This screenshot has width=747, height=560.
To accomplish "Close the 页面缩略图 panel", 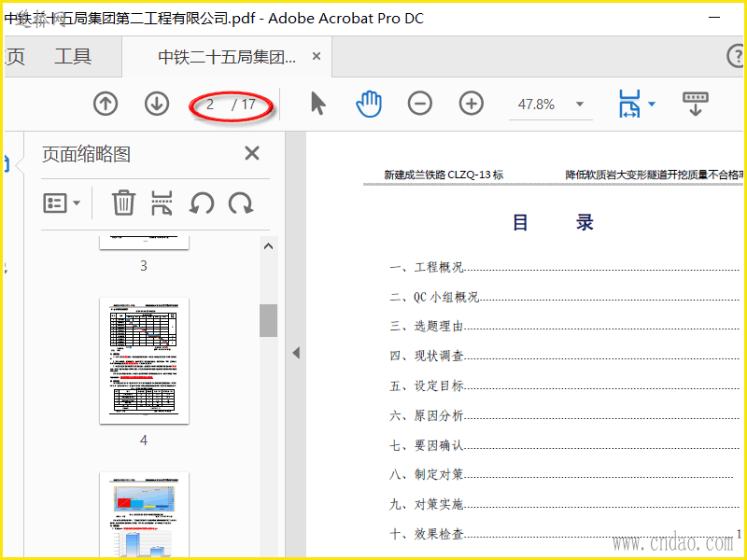I will click(x=252, y=153).
